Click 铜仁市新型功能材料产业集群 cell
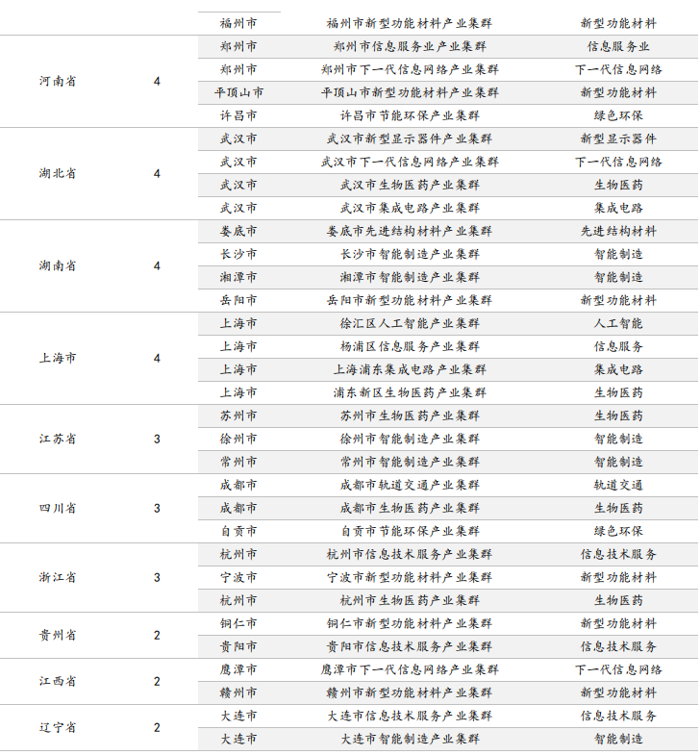The width and height of the screenshot is (700, 755). click(410, 623)
